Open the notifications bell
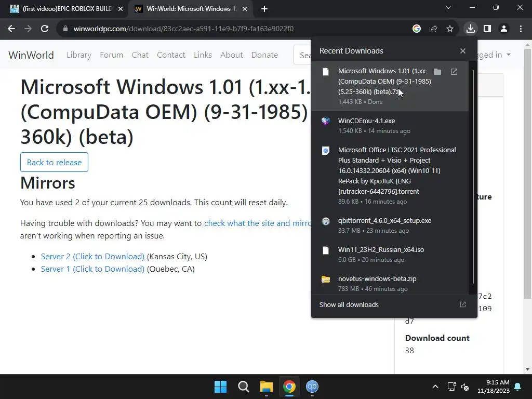Viewport: 532px width, 399px height. coord(518,387)
